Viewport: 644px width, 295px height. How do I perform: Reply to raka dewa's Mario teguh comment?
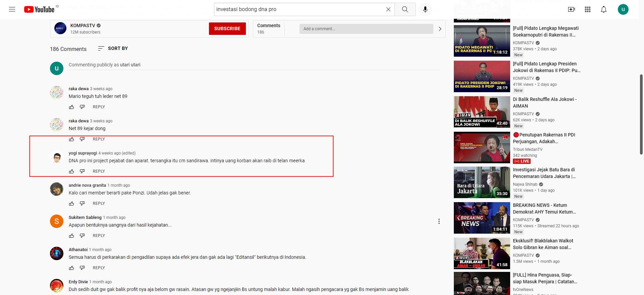tap(99, 107)
